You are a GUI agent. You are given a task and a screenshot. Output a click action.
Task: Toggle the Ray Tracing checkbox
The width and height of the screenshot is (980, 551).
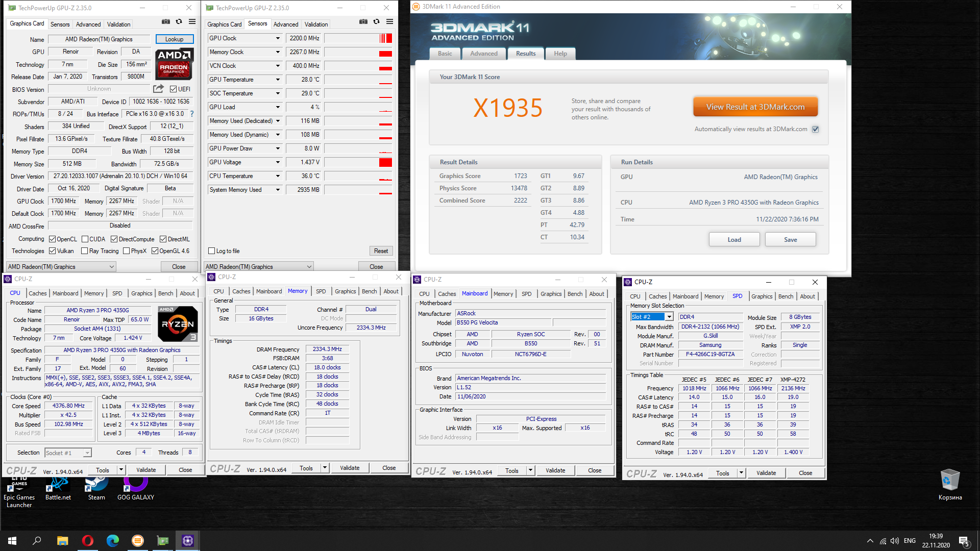point(85,251)
